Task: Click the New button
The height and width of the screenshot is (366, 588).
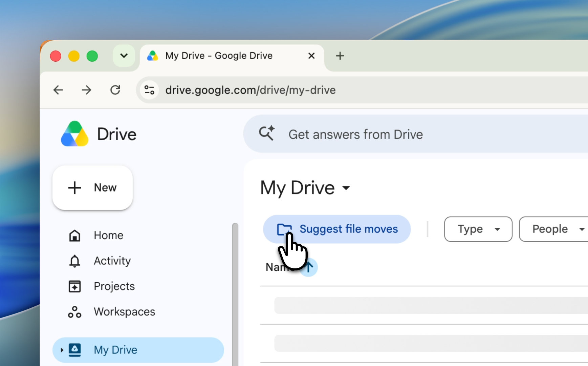Action: [x=92, y=188]
